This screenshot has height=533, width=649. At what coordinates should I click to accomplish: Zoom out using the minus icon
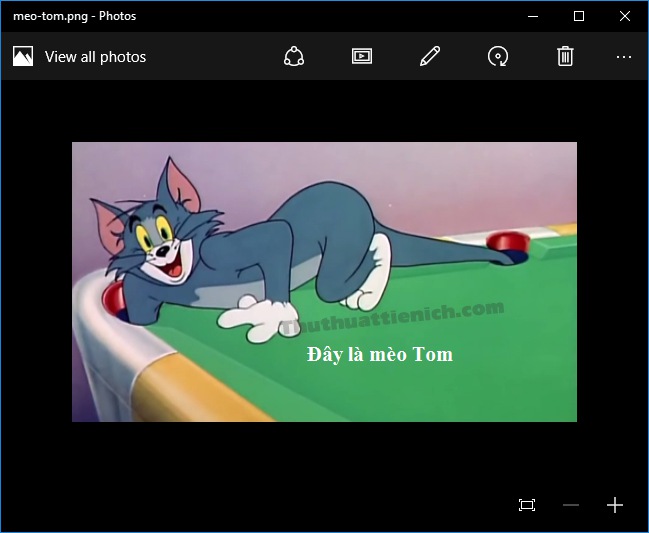click(571, 505)
